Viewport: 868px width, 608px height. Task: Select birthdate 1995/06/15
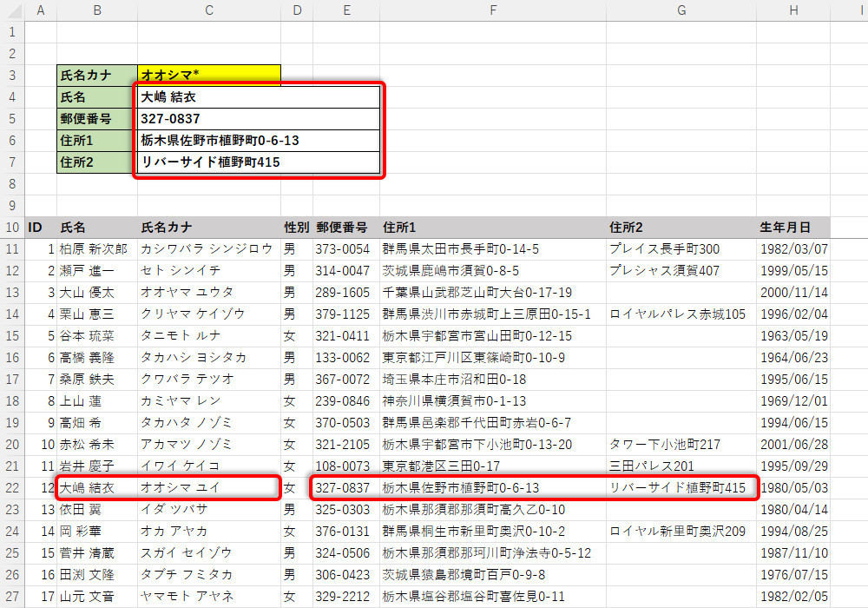(793, 380)
